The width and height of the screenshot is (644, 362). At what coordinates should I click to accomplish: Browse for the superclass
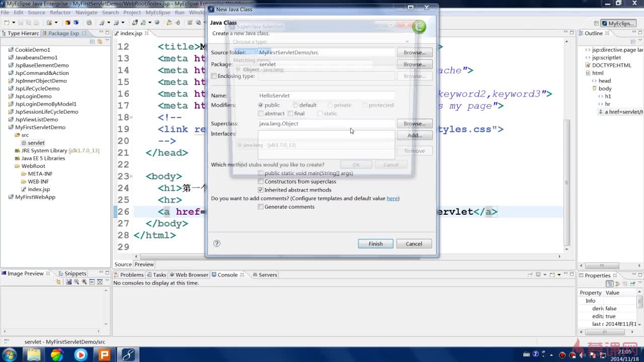(x=415, y=124)
